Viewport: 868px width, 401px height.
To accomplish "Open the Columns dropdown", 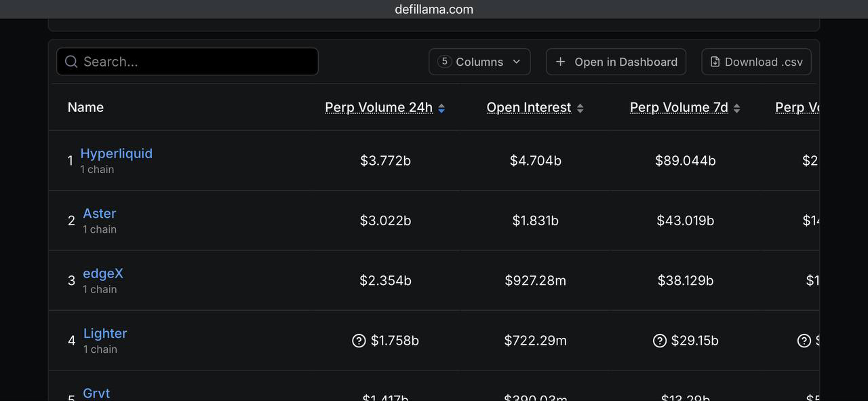I will coord(479,62).
